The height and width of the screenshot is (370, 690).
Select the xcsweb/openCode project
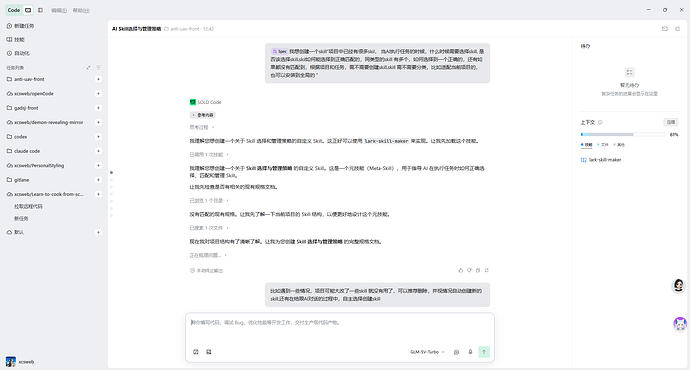[x=30, y=94]
